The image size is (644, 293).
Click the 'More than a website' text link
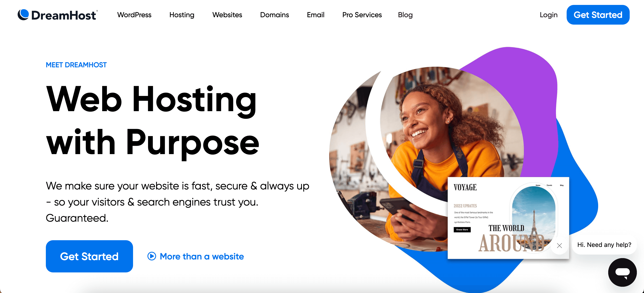pyautogui.click(x=202, y=256)
